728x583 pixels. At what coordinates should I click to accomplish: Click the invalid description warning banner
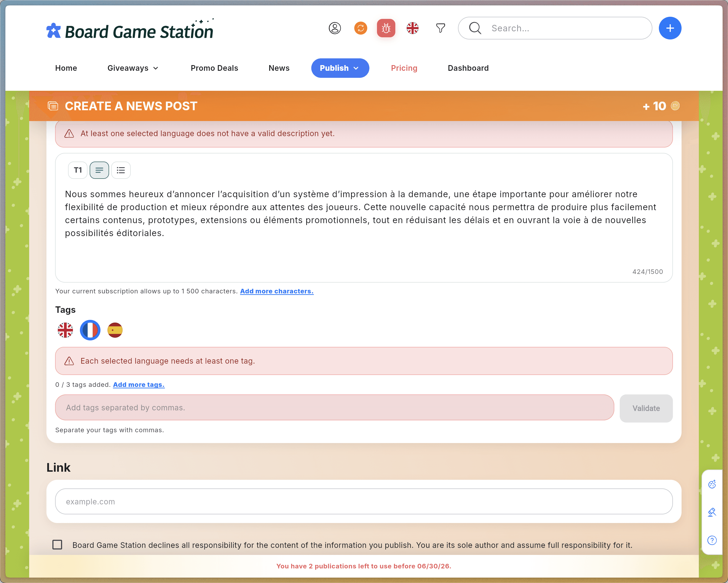[x=364, y=134]
